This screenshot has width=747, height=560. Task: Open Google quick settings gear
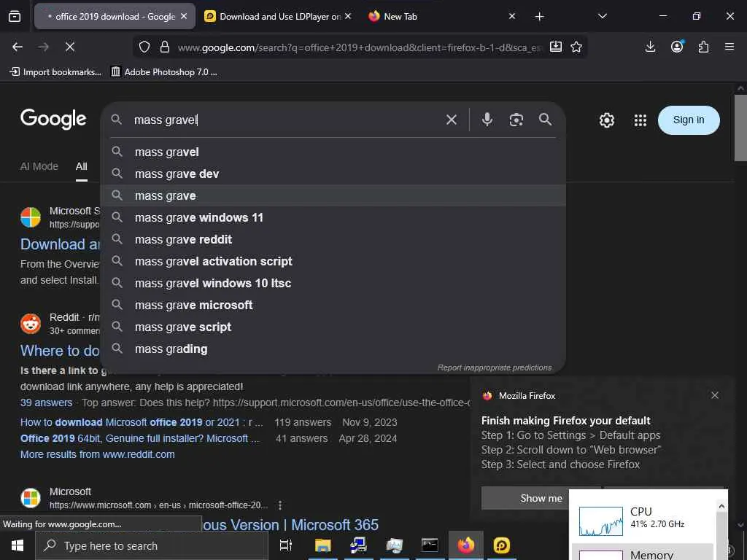point(606,120)
